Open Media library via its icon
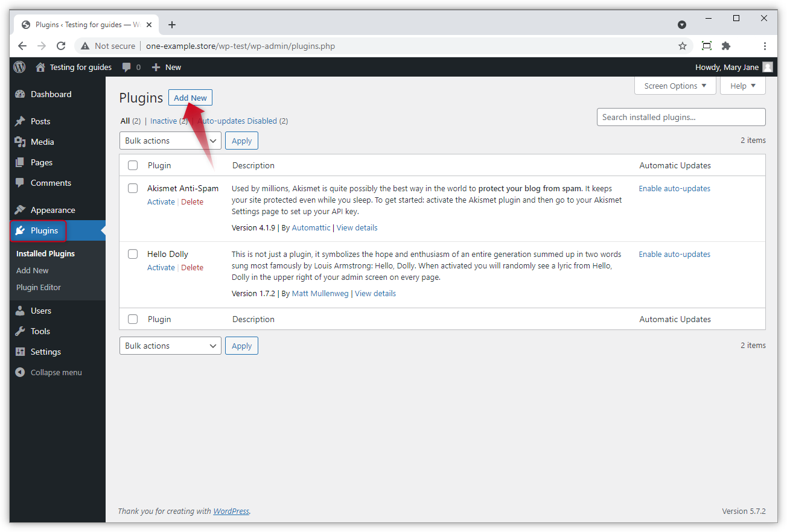The width and height of the screenshot is (787, 532). coord(20,141)
